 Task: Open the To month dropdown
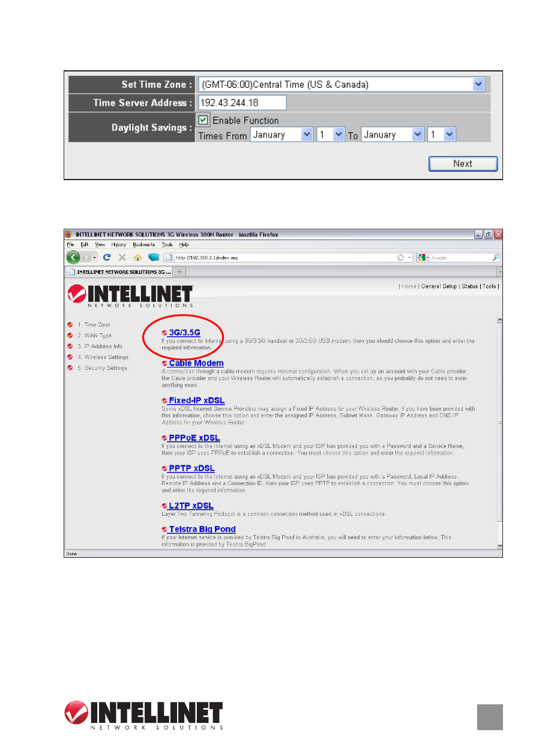point(393,135)
